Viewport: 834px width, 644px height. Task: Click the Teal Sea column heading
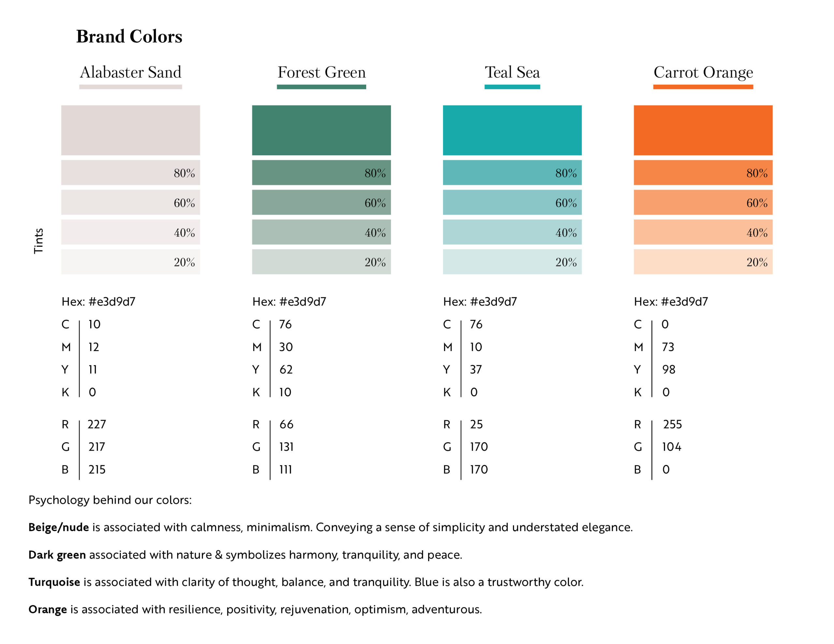click(512, 72)
